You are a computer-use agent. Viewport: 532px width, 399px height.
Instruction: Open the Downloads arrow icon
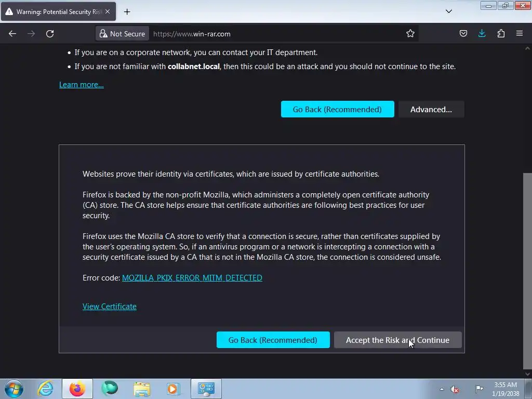pyautogui.click(x=482, y=34)
